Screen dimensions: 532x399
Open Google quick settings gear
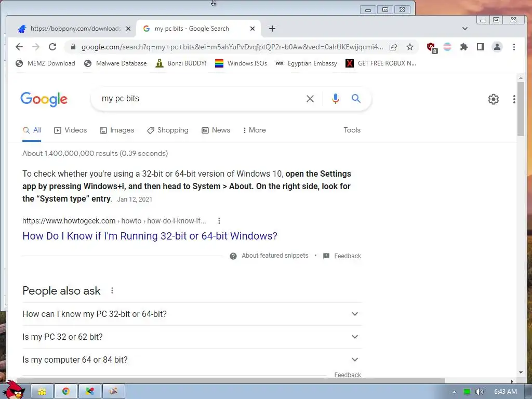coord(494,99)
